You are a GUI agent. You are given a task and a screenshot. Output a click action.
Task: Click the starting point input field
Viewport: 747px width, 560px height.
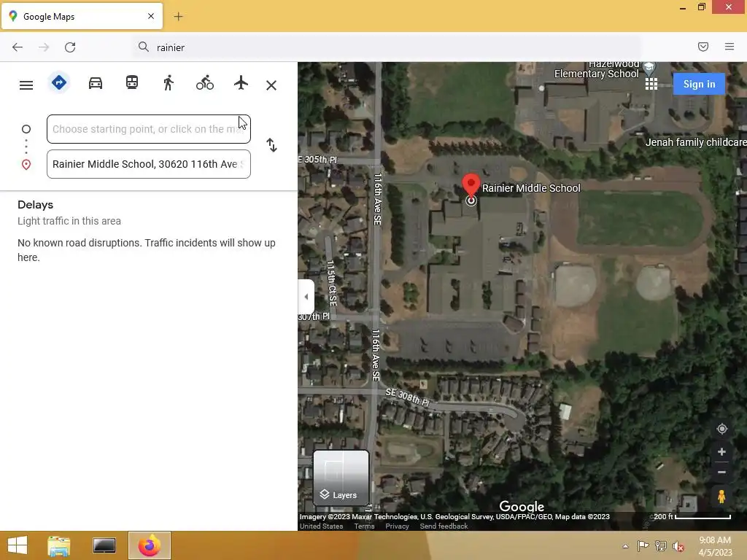tap(149, 129)
